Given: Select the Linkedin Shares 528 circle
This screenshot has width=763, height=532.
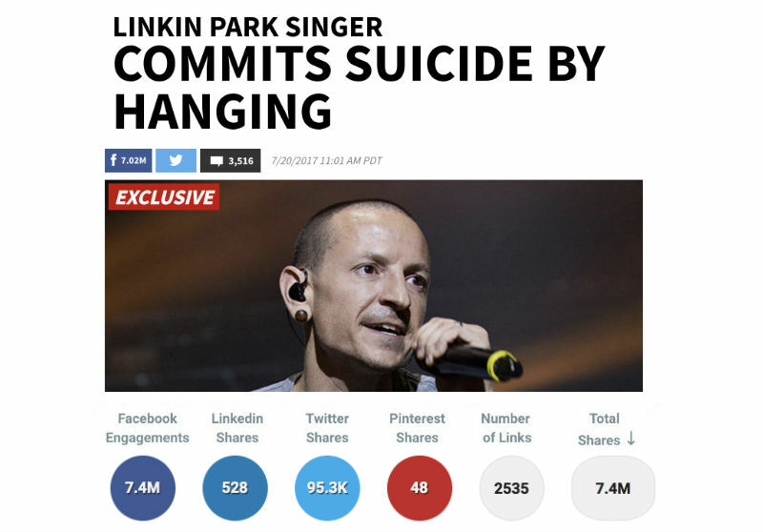Looking at the screenshot, I should (235, 488).
